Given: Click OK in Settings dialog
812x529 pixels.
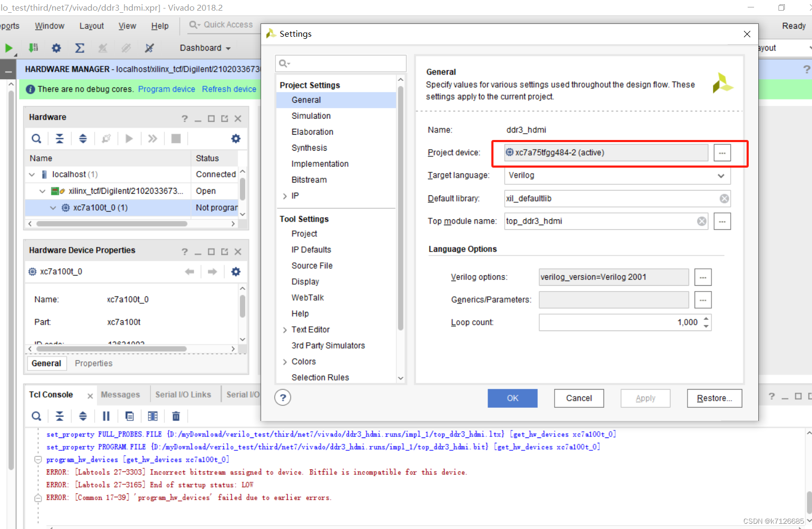Looking at the screenshot, I should click(x=513, y=398).
